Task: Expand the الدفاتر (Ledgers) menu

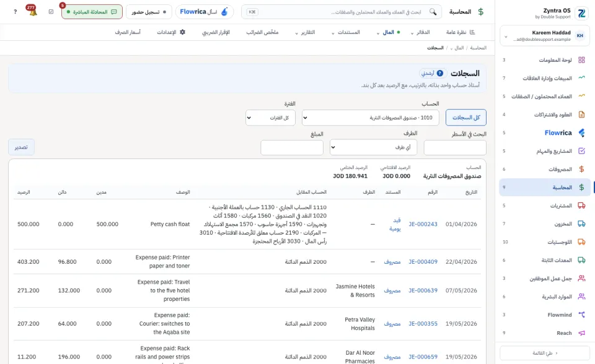Action: [x=420, y=32]
